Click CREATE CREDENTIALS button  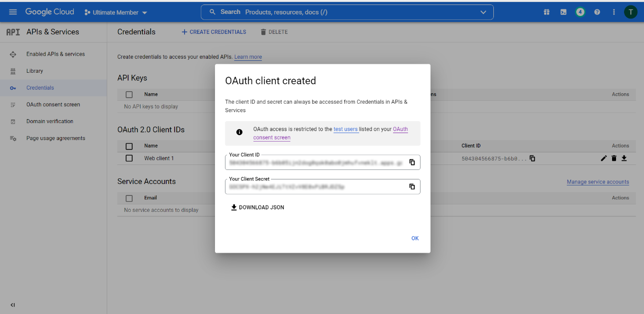tap(214, 32)
